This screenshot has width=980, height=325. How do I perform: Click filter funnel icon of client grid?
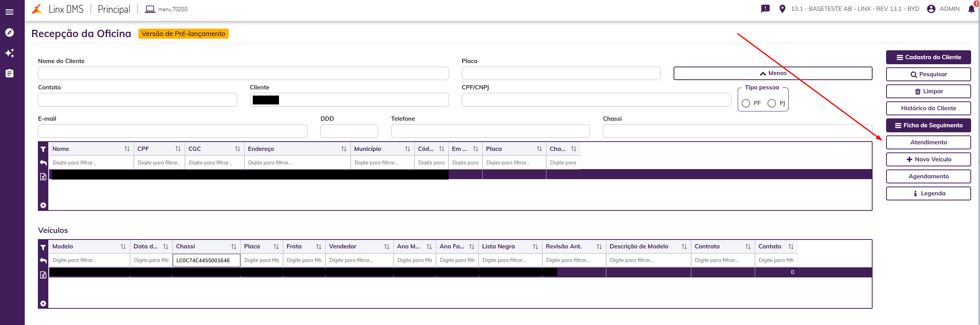tap(43, 149)
